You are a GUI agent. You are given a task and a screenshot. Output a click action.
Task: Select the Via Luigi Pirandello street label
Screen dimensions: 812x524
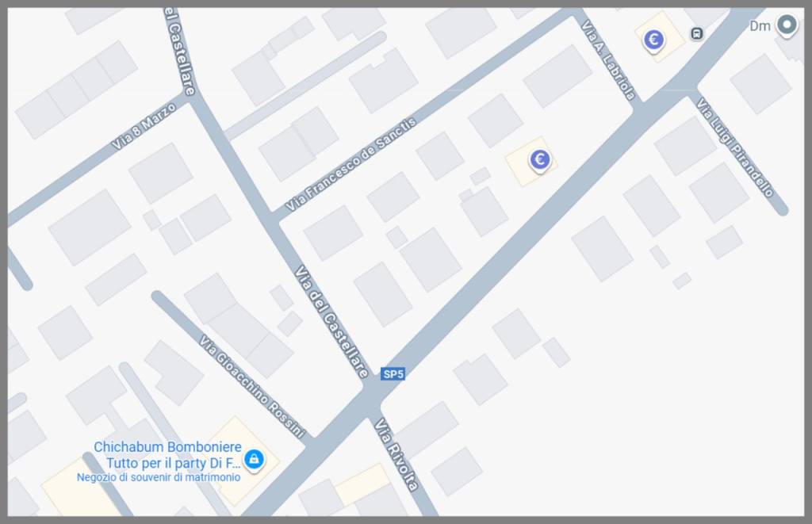pos(734,147)
